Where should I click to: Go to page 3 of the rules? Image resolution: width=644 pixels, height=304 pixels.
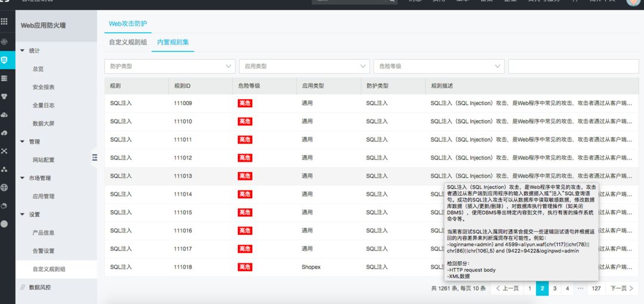(x=555, y=288)
